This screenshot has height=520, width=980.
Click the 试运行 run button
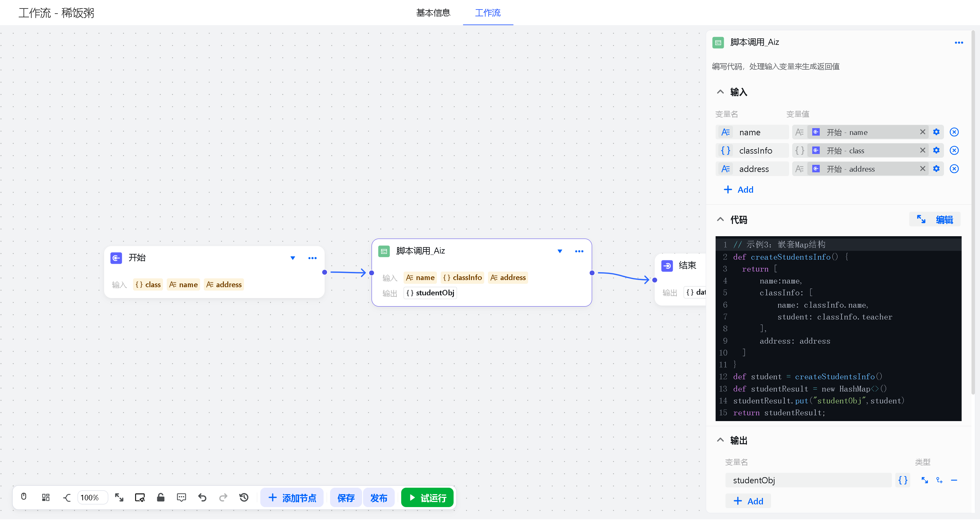[x=427, y=498]
